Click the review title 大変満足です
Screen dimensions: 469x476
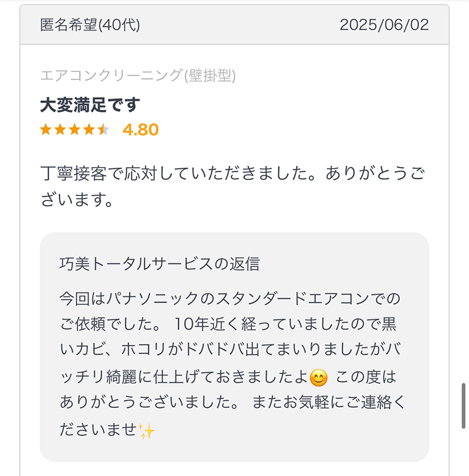(x=90, y=105)
